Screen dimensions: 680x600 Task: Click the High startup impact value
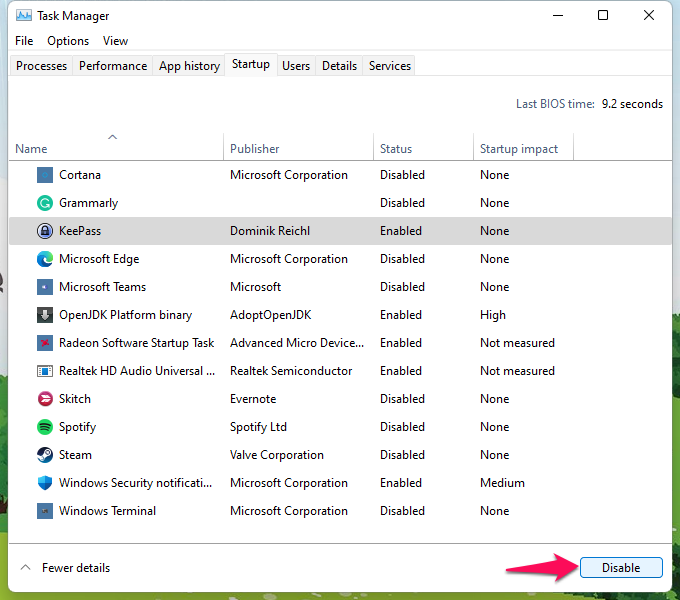[493, 315]
